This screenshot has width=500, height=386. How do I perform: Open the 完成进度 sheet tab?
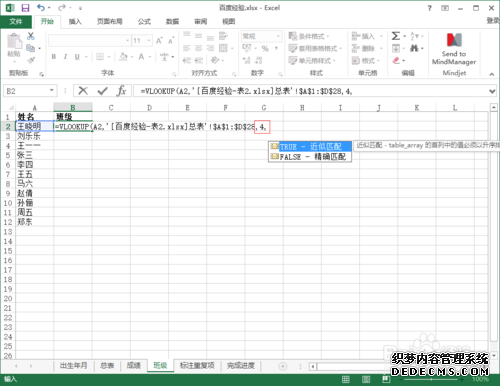(241, 366)
